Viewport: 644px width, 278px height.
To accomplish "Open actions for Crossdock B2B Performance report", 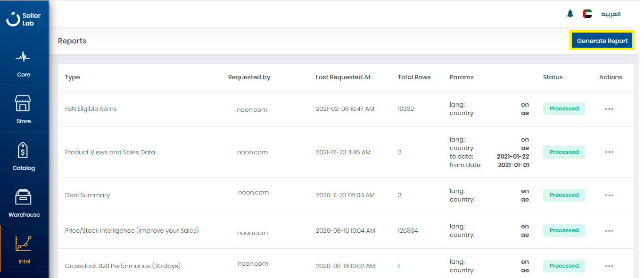I will pos(609,266).
